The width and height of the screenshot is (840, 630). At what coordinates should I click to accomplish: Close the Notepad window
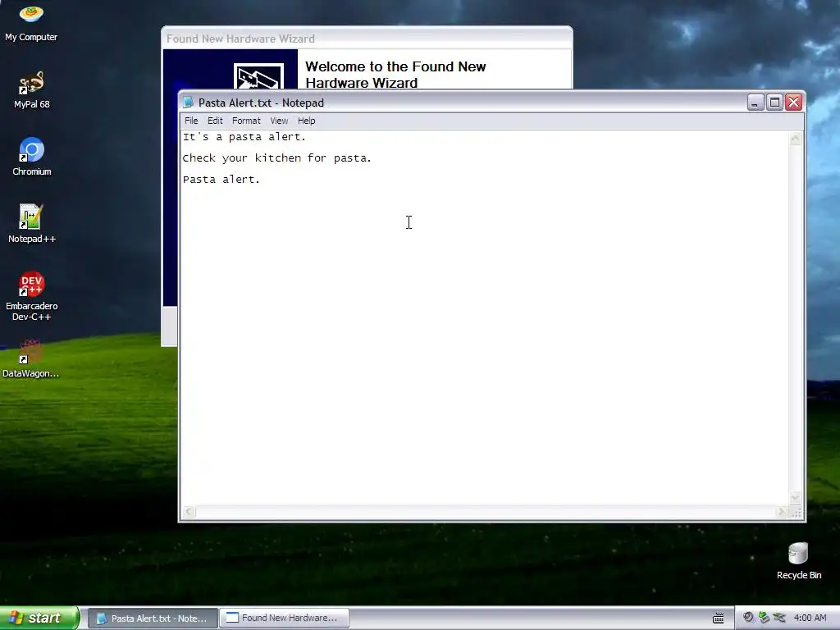pyautogui.click(x=794, y=103)
